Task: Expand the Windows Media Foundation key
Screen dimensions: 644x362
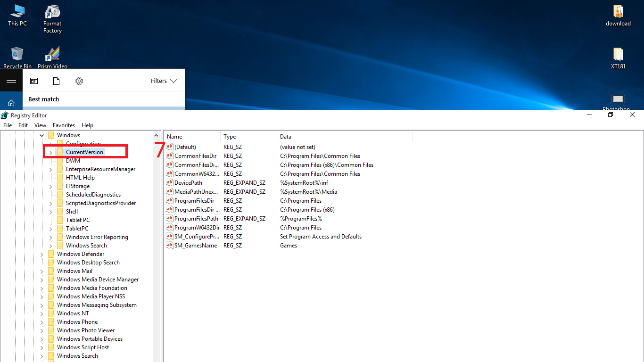Action: point(42,288)
